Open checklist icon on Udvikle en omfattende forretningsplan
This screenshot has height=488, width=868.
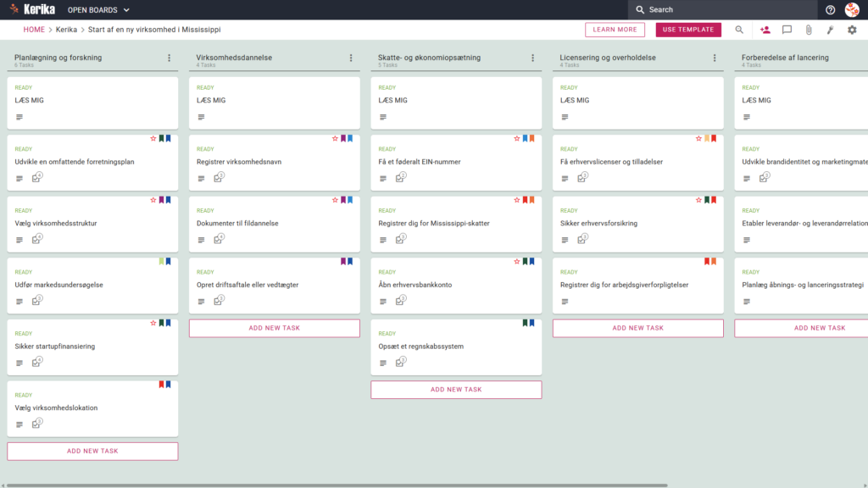pyautogui.click(x=37, y=178)
